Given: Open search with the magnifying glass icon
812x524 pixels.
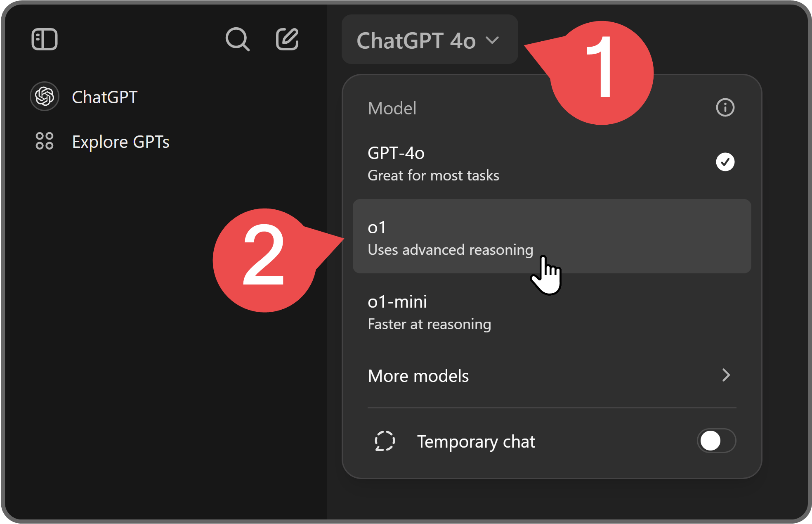Looking at the screenshot, I should [237, 40].
